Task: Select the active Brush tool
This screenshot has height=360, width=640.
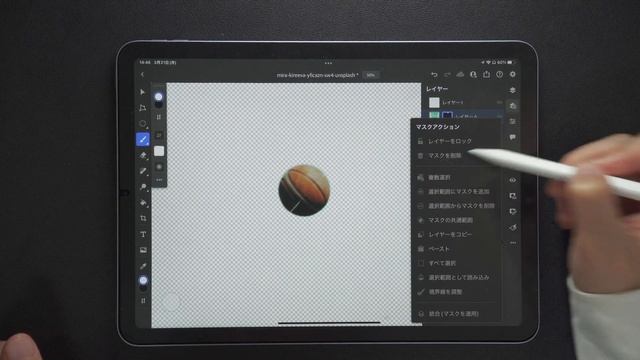Action: coord(143,140)
